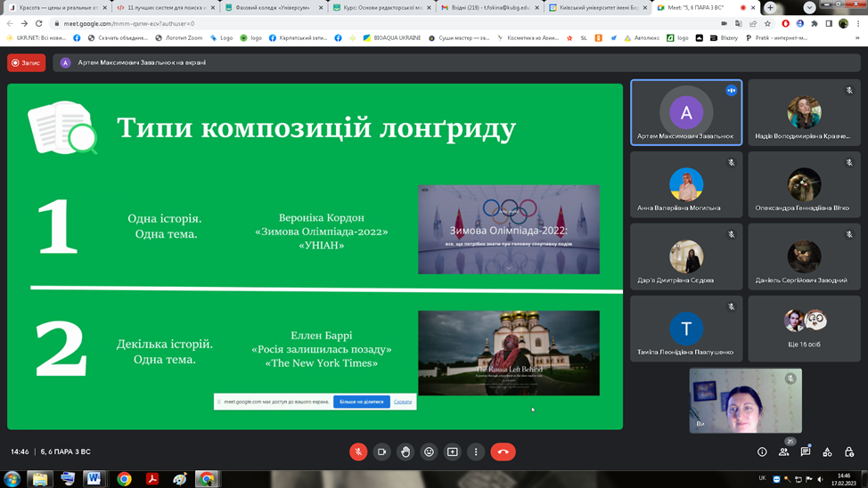Open the emoji reactions button

pos(429,452)
